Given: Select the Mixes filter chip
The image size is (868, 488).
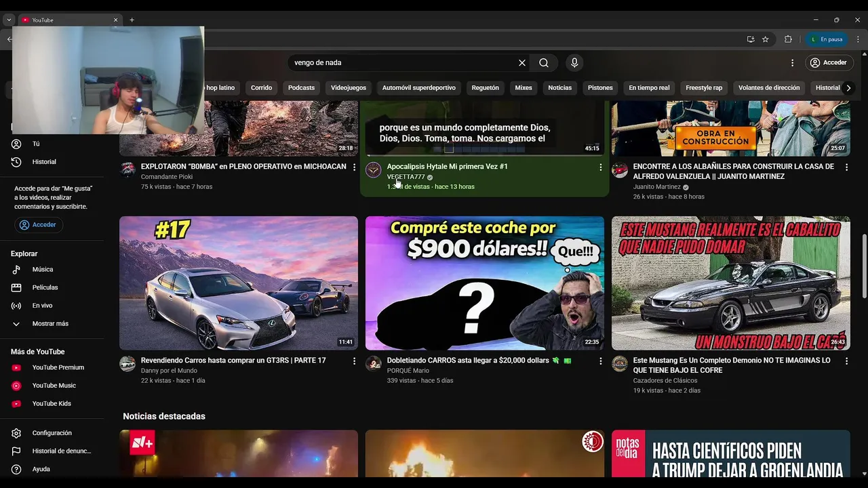Looking at the screenshot, I should (x=524, y=87).
